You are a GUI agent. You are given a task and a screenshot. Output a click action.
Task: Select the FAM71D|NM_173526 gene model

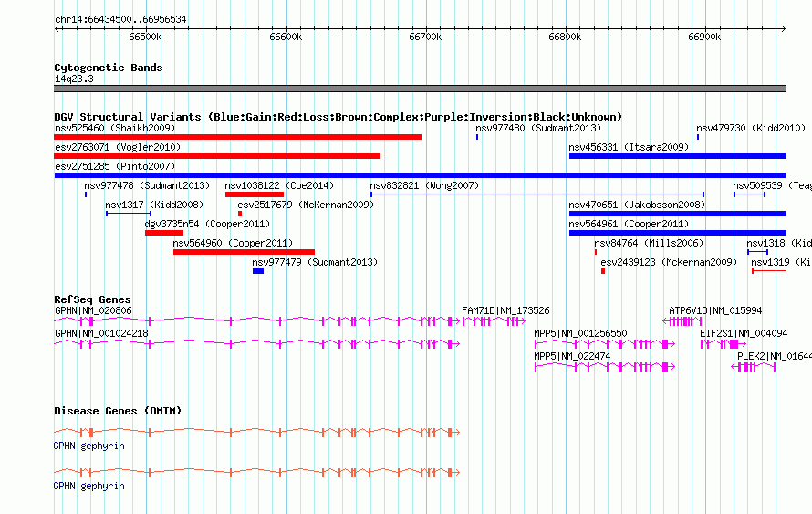pos(494,321)
